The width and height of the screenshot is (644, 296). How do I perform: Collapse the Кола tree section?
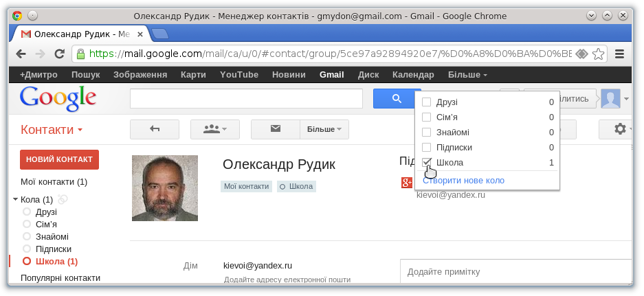click(x=16, y=200)
